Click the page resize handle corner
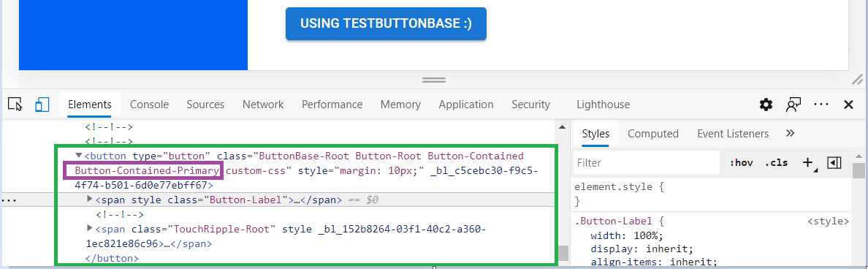The height and width of the screenshot is (269, 868). click(857, 79)
